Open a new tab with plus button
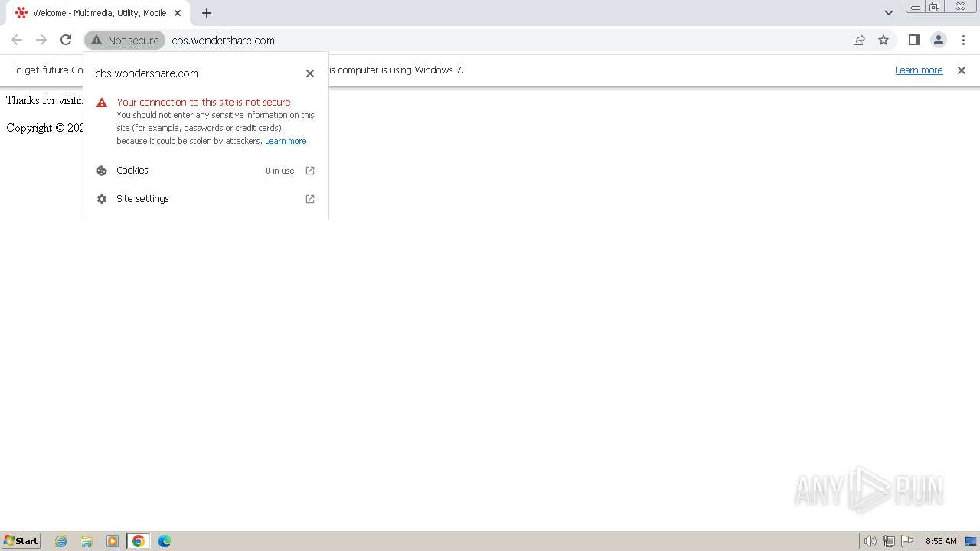Viewport: 980px width, 551px height. [x=207, y=13]
